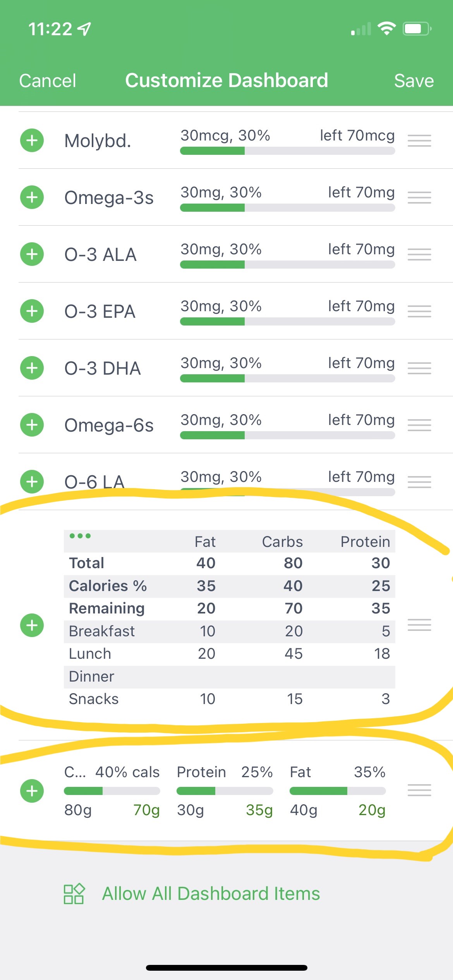Add the Omega-3s item with plus icon
Viewport: 453px width, 980px height.
[32, 197]
